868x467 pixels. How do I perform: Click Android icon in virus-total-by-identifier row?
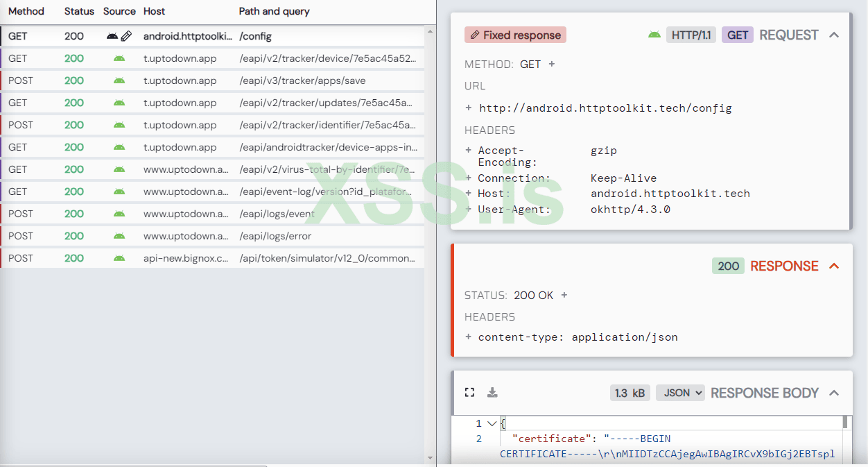(x=119, y=169)
